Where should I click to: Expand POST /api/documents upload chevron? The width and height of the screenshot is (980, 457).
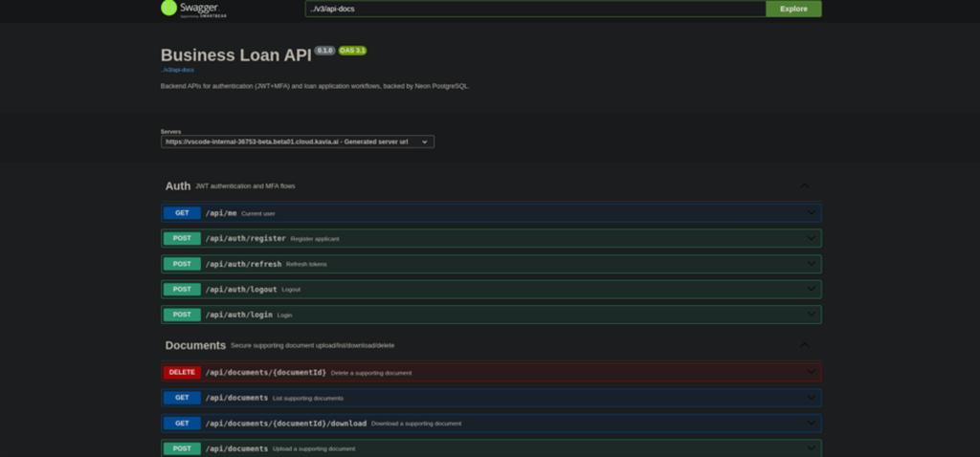812,448
